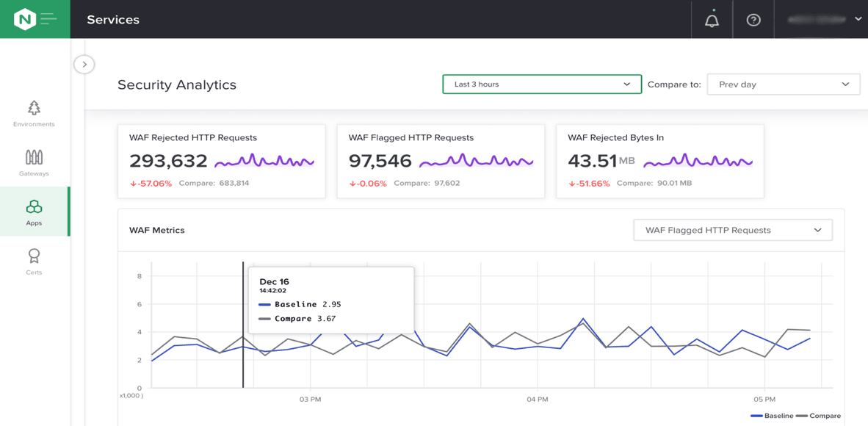The image size is (868, 426).
Task: Open the hamburger navigation menu
Action: [49, 19]
